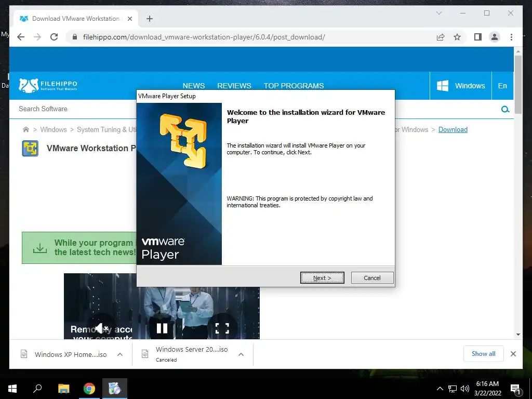Open the Windows Start menu

point(12,389)
